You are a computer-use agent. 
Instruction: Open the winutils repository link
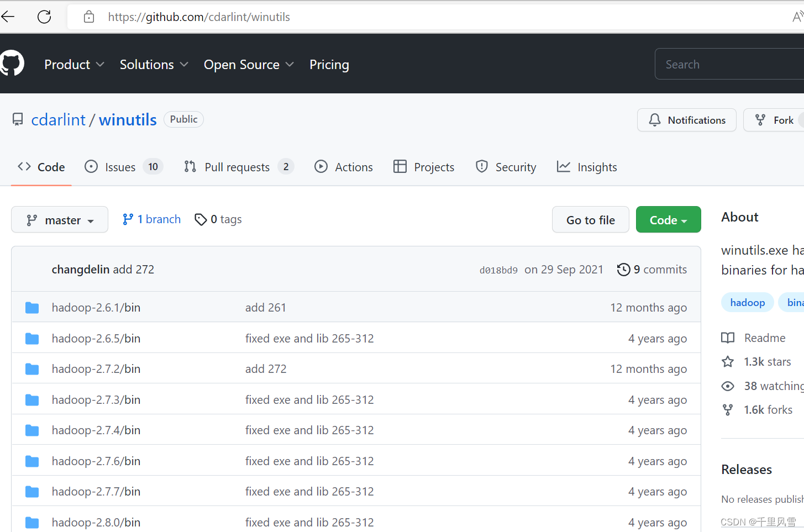point(128,120)
